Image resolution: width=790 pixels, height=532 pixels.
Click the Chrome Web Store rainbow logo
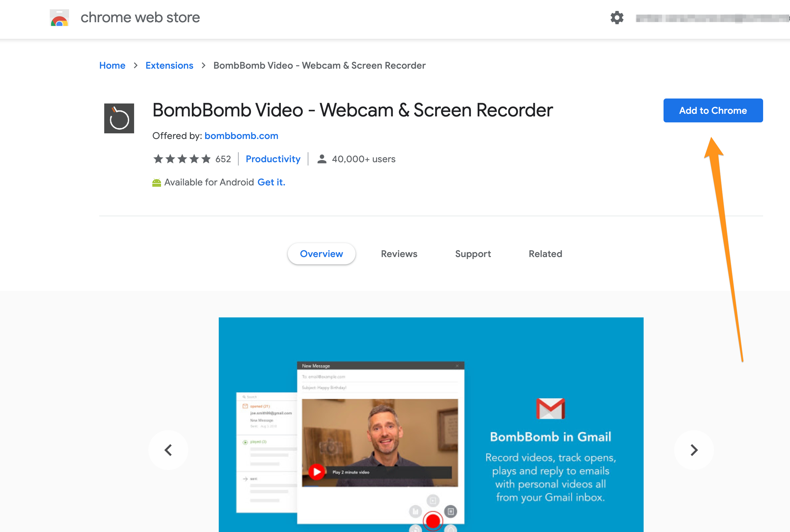59,17
